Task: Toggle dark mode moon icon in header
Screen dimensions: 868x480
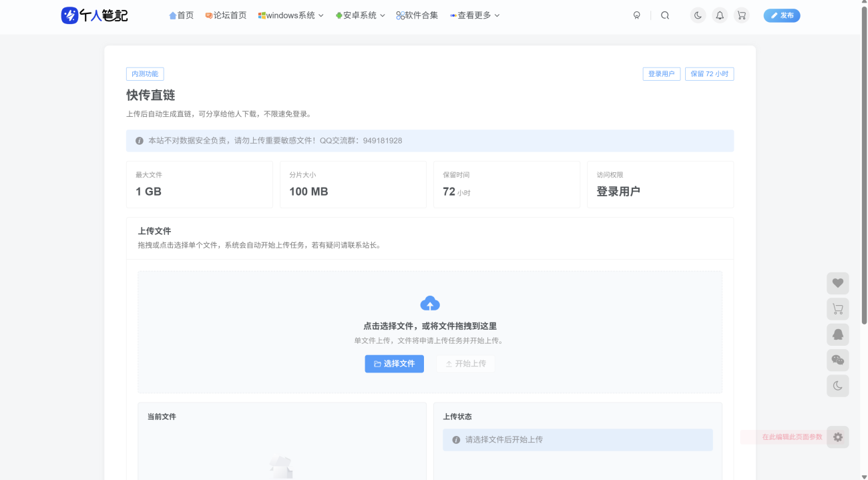Action: tap(698, 15)
